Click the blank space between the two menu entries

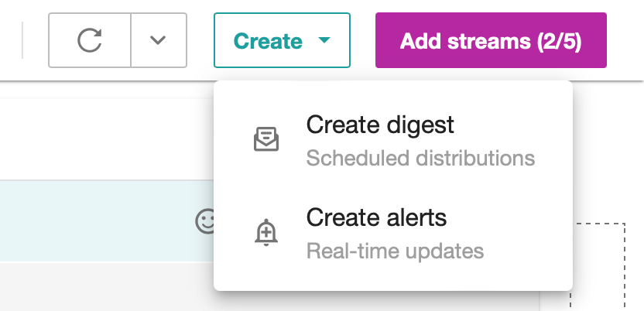click(x=393, y=186)
